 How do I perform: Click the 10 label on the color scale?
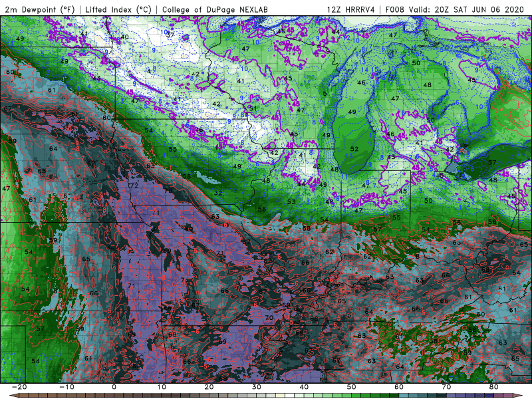pyautogui.click(x=162, y=387)
